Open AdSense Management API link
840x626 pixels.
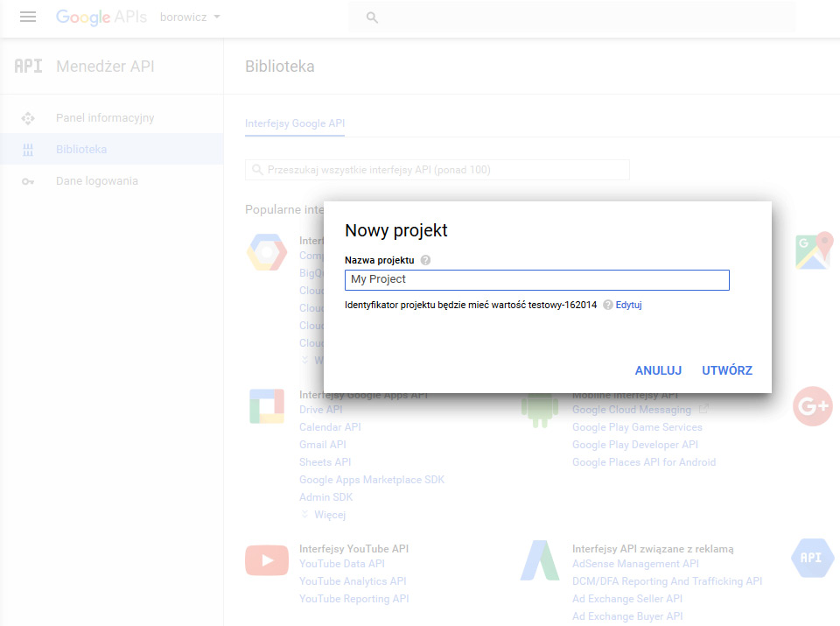[635, 564]
